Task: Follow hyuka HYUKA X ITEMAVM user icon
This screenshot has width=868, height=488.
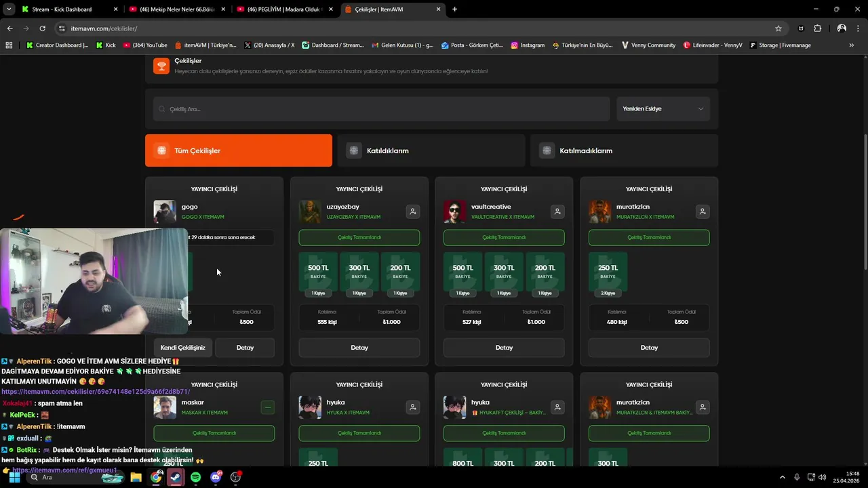Action: click(x=412, y=407)
